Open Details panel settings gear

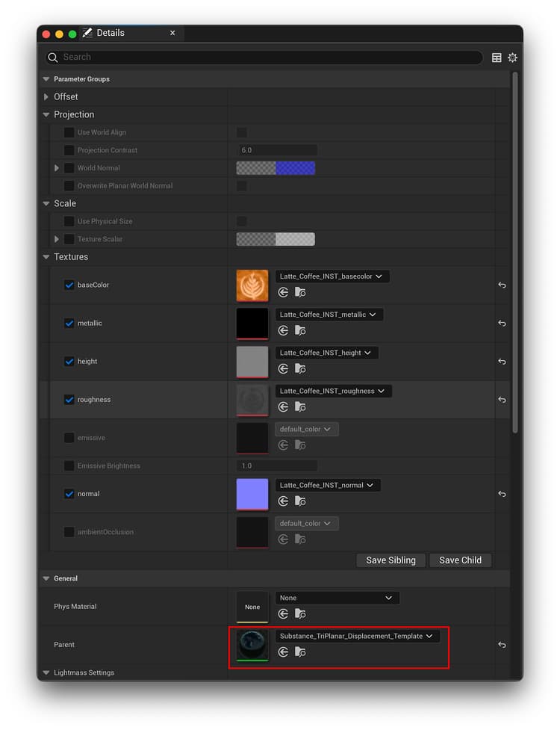(512, 58)
